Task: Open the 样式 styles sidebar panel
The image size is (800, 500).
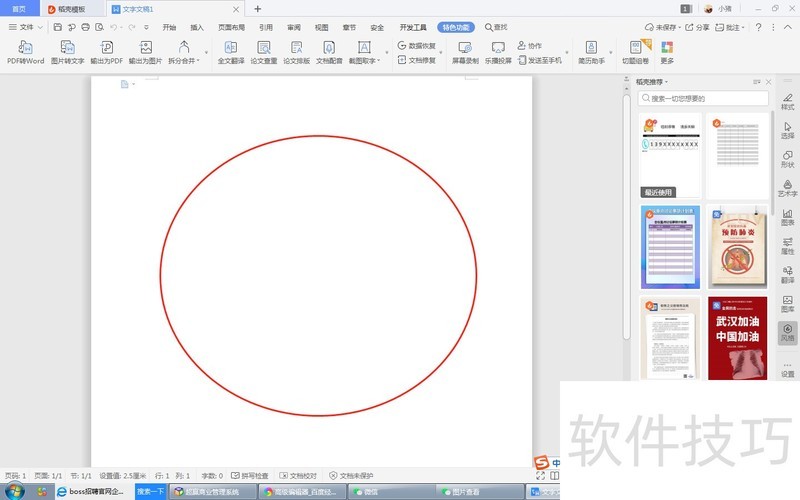Action: tap(787, 100)
